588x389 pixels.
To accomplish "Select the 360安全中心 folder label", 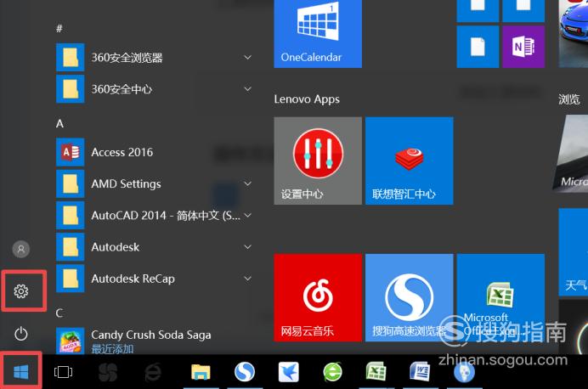I will (122, 89).
